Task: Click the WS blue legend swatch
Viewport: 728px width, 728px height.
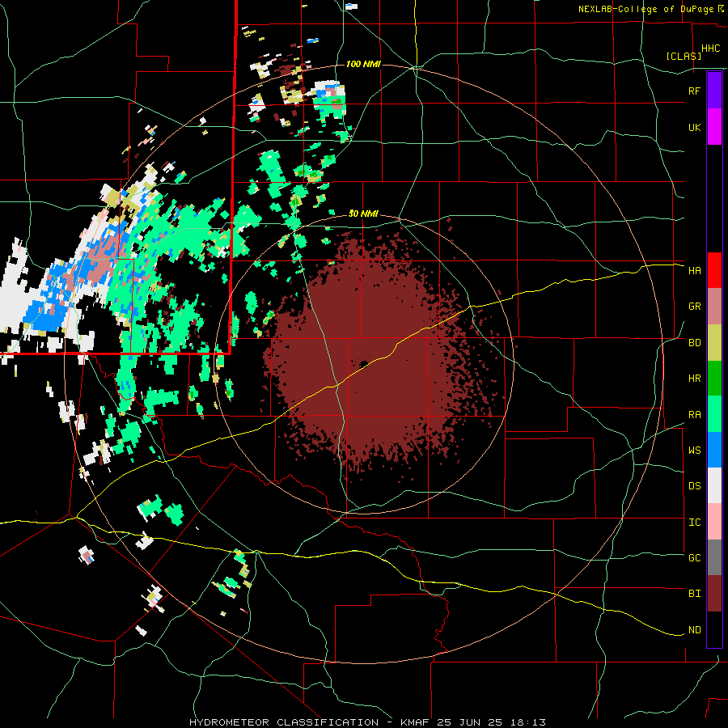Action: tap(714, 450)
